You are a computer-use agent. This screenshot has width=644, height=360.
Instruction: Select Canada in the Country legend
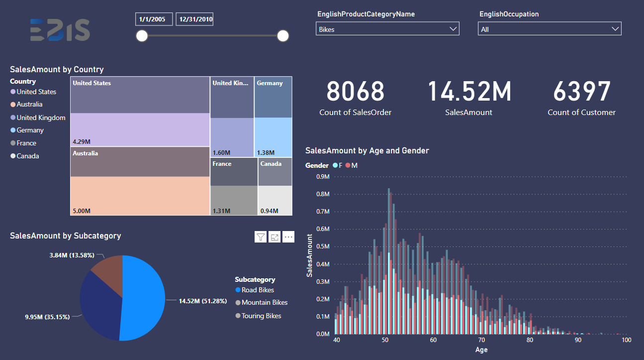click(24, 156)
